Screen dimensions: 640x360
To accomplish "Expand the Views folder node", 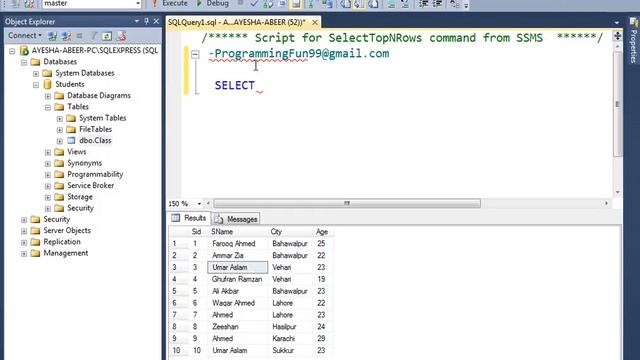I will [x=48, y=152].
